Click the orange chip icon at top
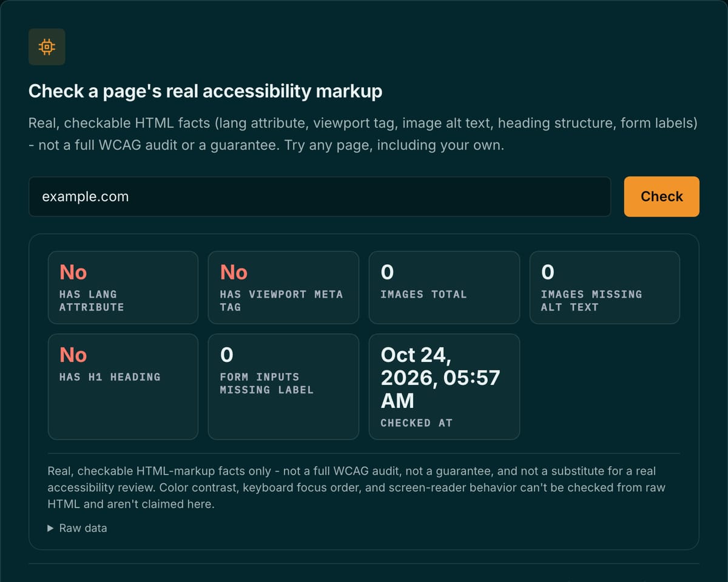 (47, 47)
